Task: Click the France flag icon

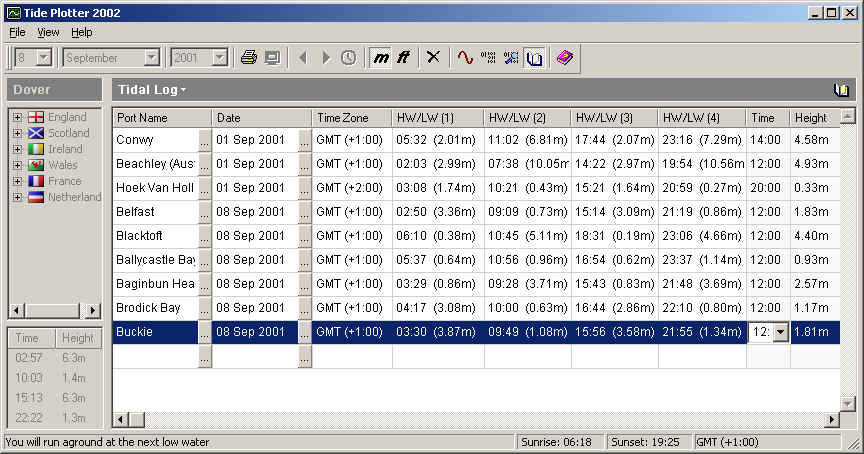Action: click(36, 181)
